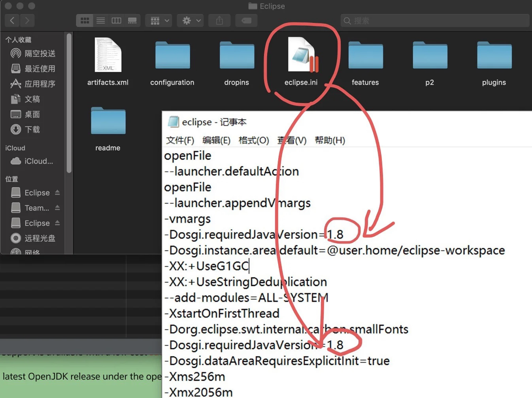Click the line "-Xms256m" in Notepad
The width and height of the screenshot is (532, 398).
(194, 377)
